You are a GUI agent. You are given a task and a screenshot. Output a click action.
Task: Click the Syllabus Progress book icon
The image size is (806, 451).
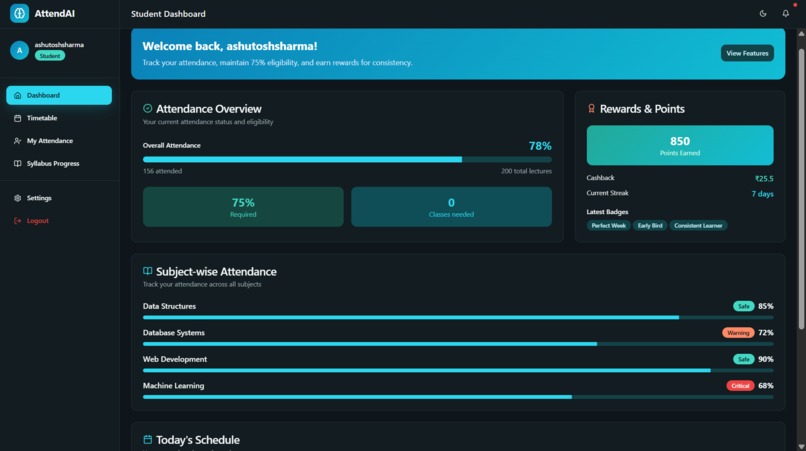pyautogui.click(x=17, y=164)
